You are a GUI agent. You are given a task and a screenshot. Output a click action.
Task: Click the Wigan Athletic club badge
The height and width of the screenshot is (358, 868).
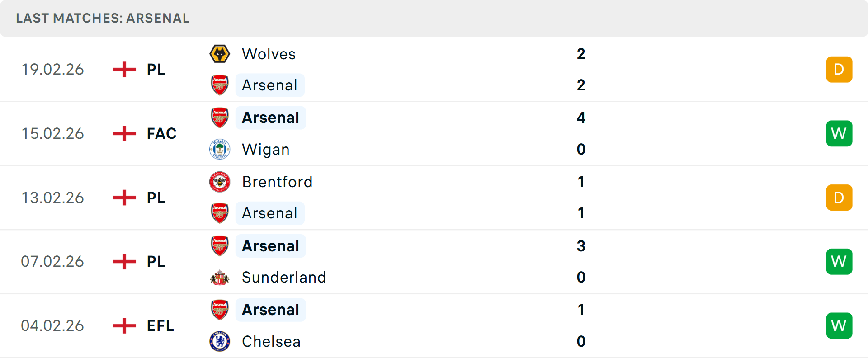point(220,149)
